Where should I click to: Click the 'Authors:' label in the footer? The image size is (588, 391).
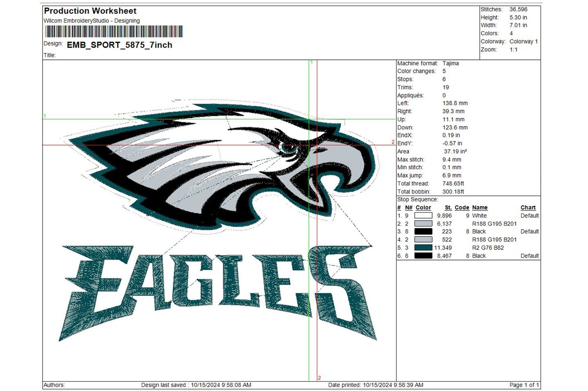click(54, 385)
